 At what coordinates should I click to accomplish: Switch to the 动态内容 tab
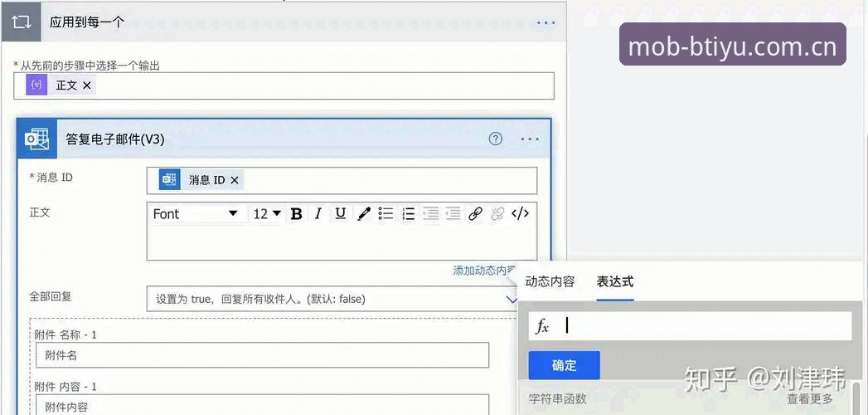[550, 281]
